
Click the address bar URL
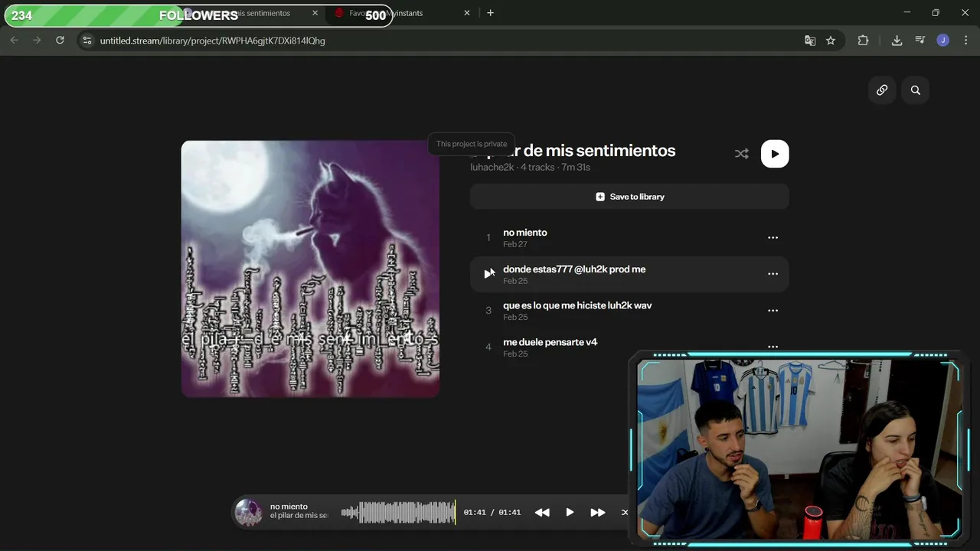point(213,41)
